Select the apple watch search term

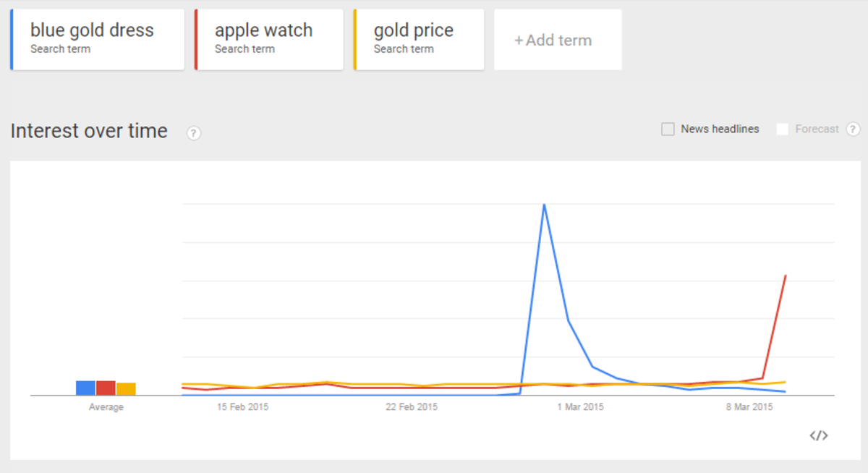point(268,40)
